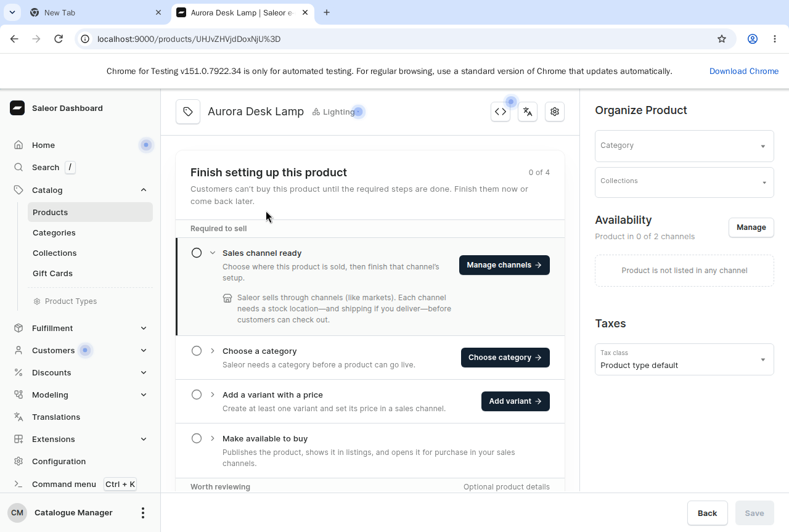Click the Manage availability button
The height and width of the screenshot is (532, 789).
751,227
